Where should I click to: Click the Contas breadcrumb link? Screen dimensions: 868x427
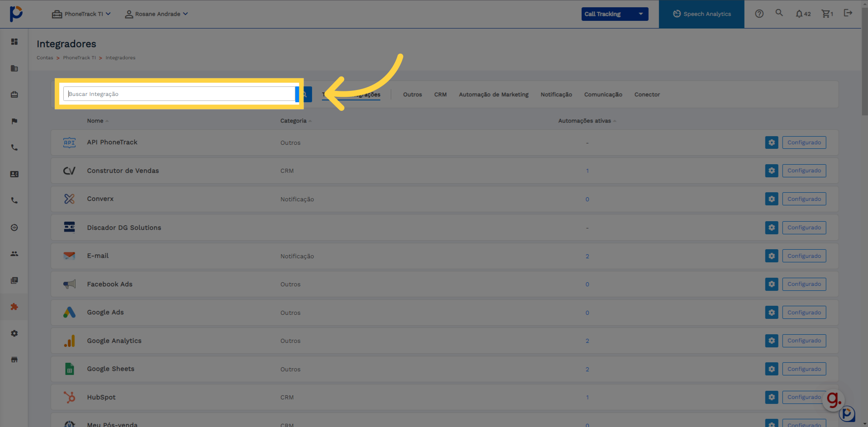point(45,58)
